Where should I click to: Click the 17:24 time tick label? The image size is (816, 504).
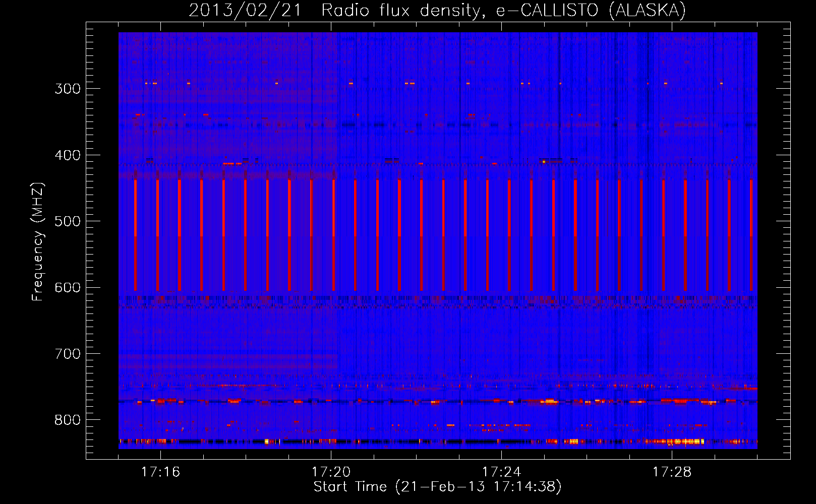pos(502,472)
